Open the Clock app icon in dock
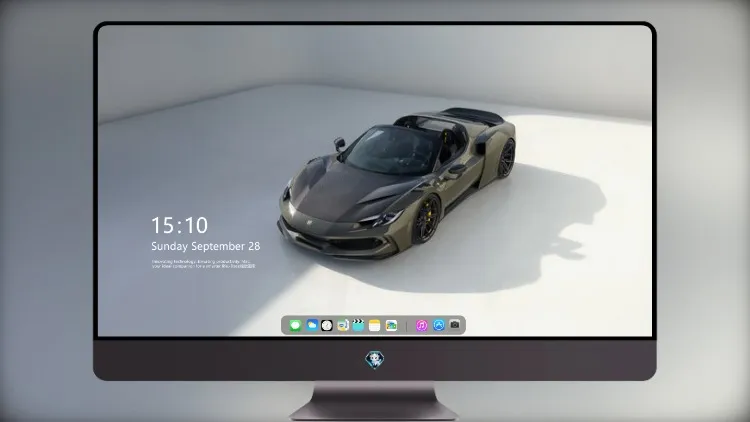750x422 pixels. [x=327, y=325]
